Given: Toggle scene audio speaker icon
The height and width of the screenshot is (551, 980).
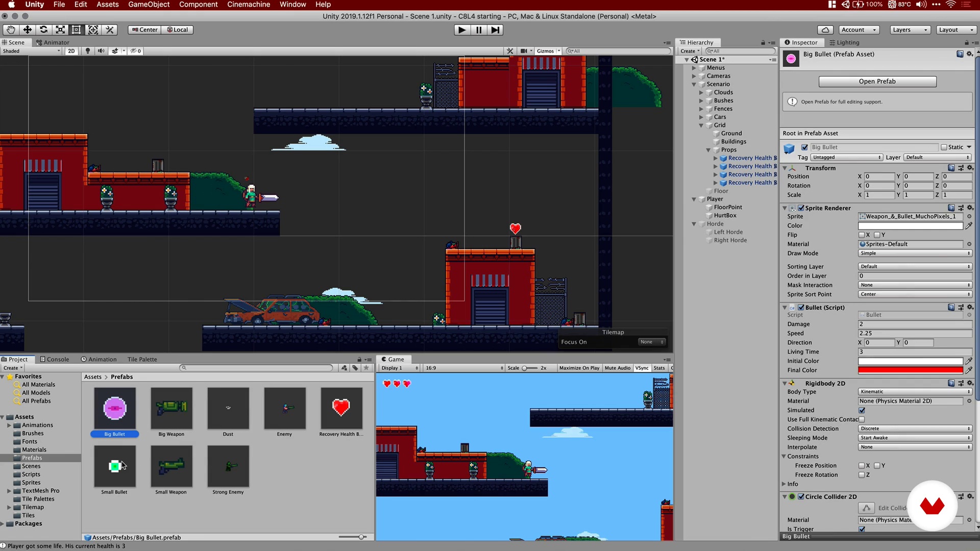Looking at the screenshot, I should 101,51.
